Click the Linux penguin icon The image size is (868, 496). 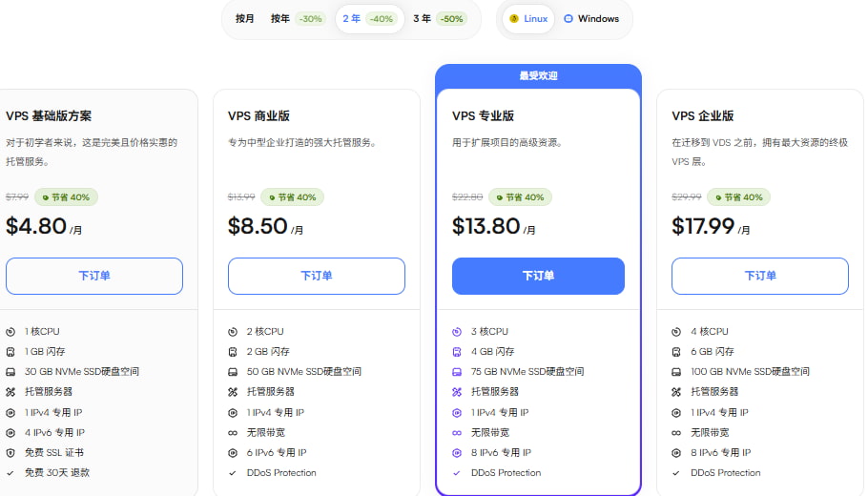click(514, 19)
